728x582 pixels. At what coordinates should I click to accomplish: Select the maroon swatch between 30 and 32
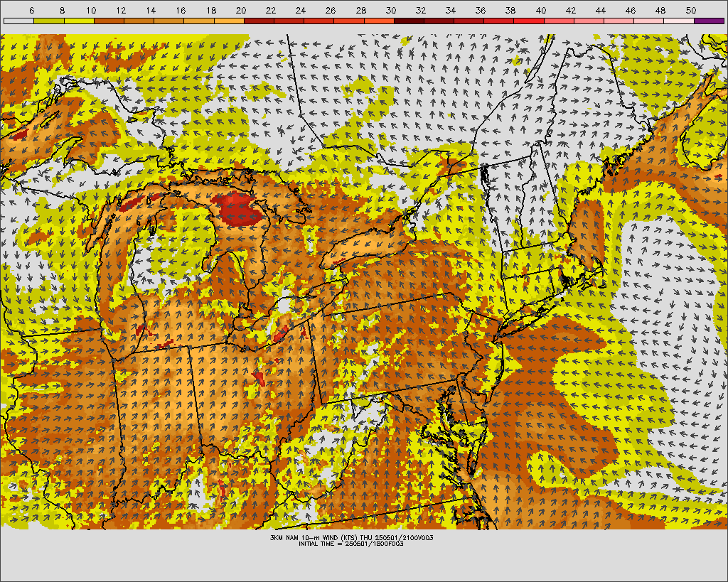(409, 21)
